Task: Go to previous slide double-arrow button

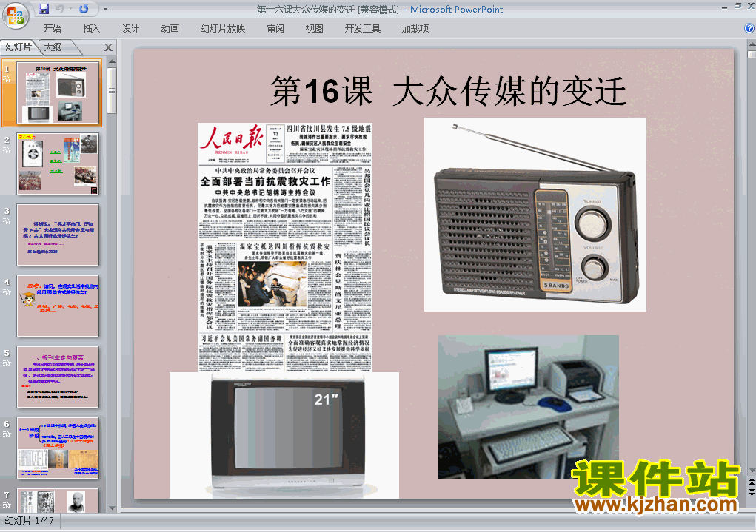Action: (752, 482)
